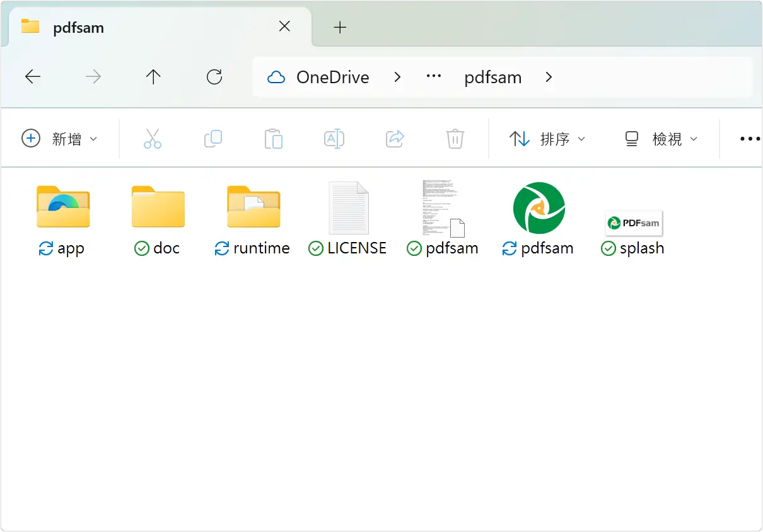Select the green pdfsam application icon
Image resolution: width=763 pixels, height=532 pixels.
click(539, 207)
